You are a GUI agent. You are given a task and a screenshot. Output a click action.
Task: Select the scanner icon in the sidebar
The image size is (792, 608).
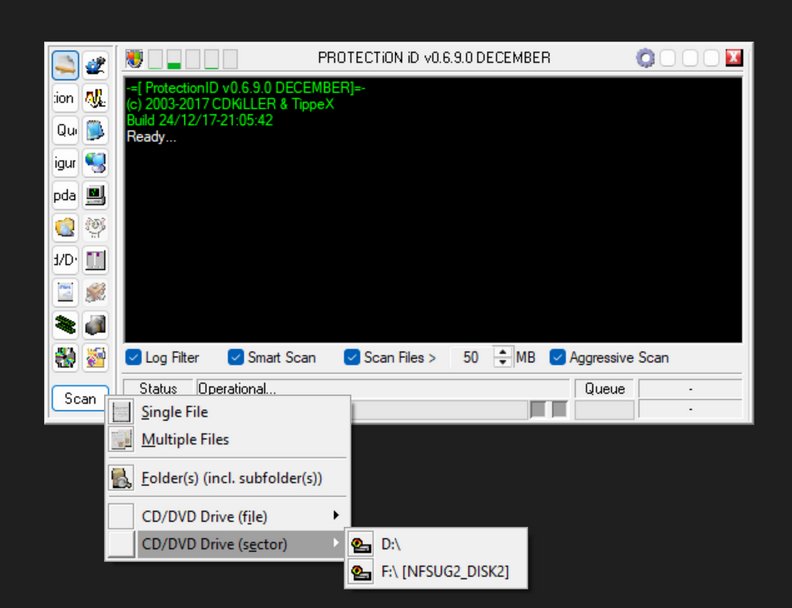(x=65, y=65)
